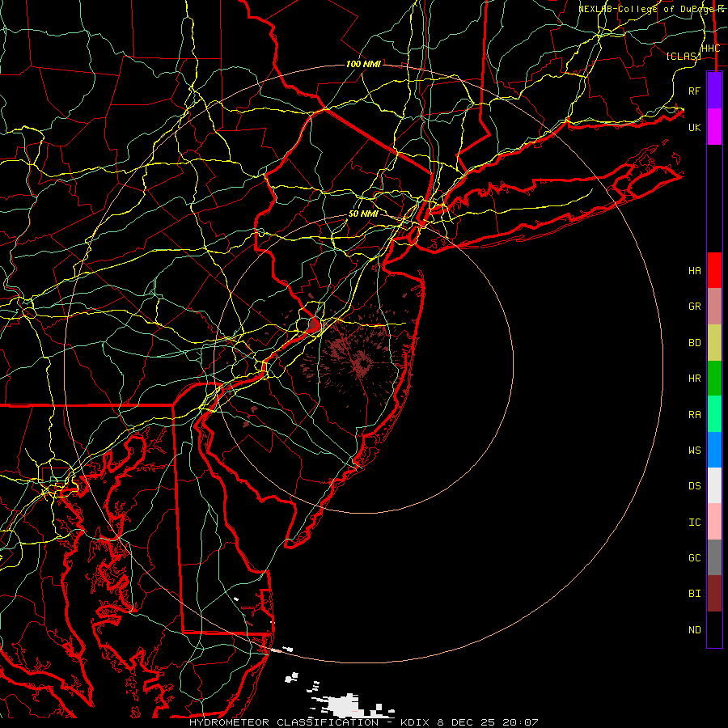Screen dimensions: 728x728
Task: Click the dark red BI legend swatch
Action: 714,594
